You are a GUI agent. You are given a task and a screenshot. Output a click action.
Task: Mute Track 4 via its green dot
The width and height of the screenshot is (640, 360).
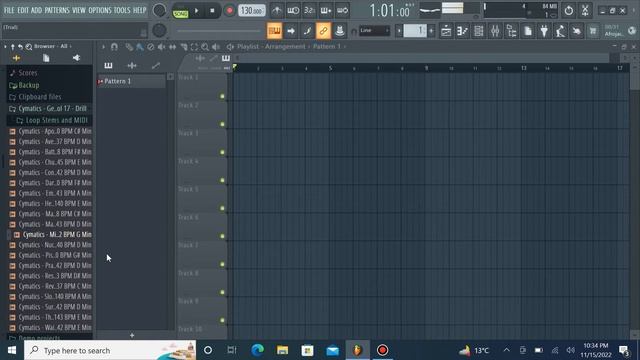click(x=222, y=180)
